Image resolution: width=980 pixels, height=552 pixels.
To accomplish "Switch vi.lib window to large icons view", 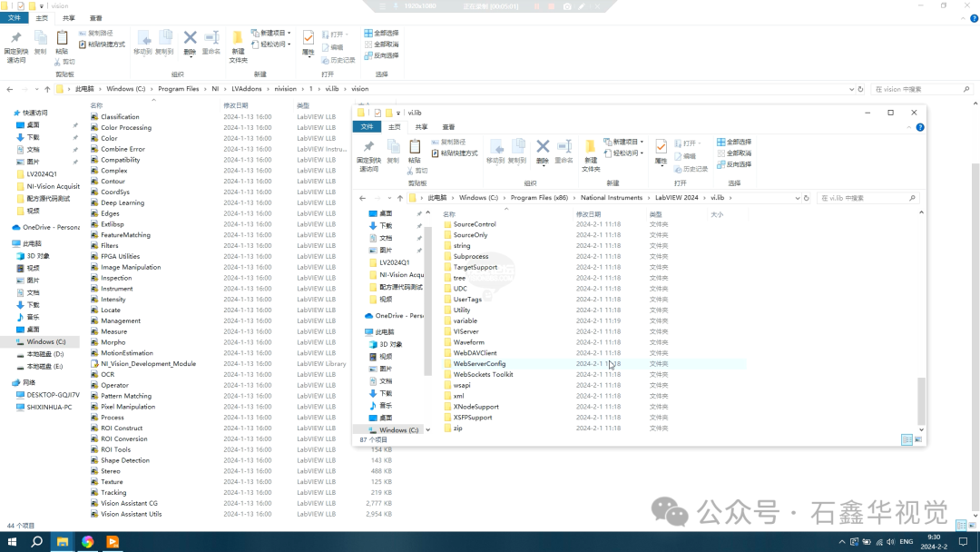I will pos(918,440).
